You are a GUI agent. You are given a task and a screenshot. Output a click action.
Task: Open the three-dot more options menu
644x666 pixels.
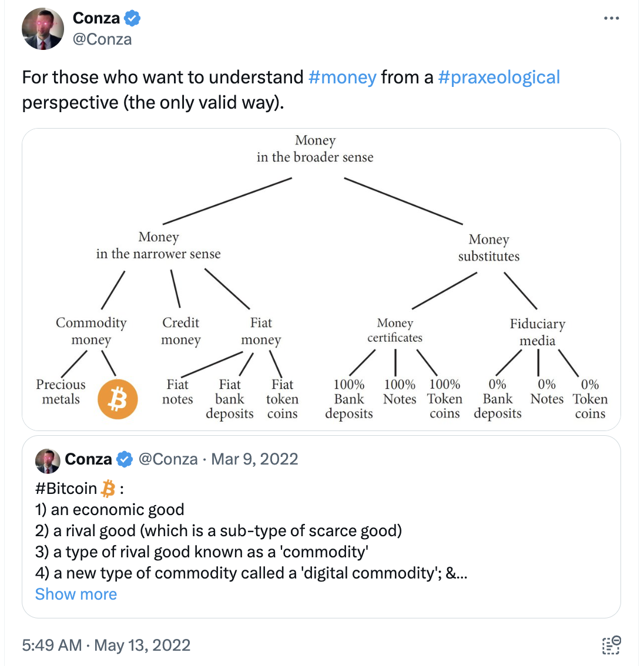(611, 18)
